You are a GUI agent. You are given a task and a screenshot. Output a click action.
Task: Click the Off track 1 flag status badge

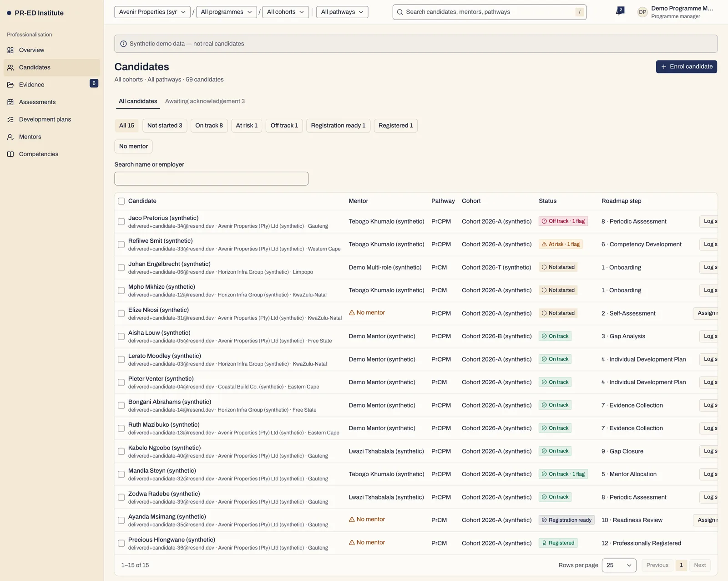click(563, 221)
